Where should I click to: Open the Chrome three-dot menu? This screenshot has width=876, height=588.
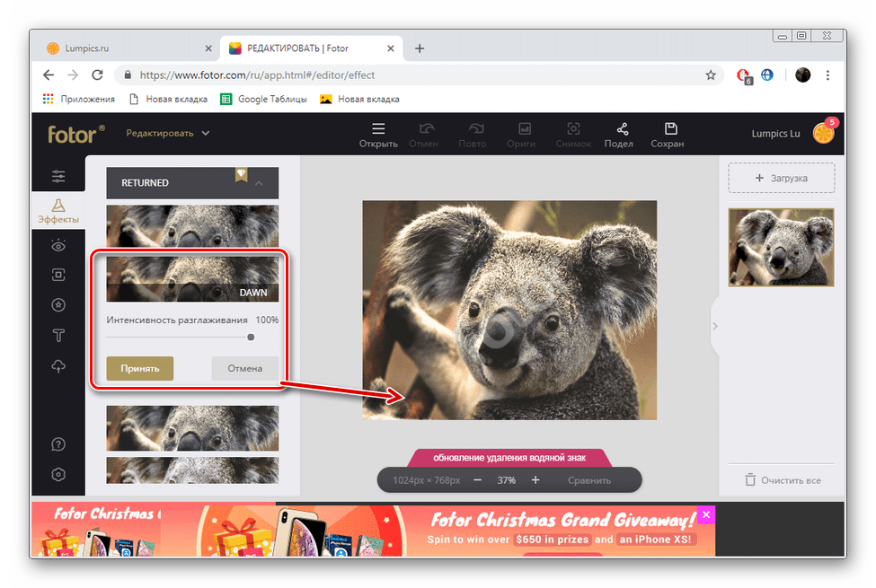point(828,75)
